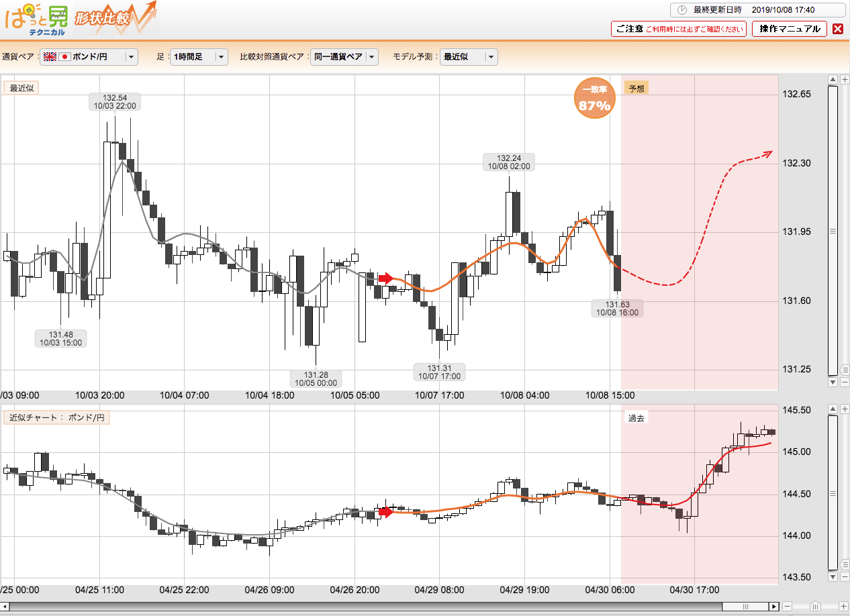This screenshot has width=850, height=616.
Task: Open the 通貨ペア ポンド/円 dropdown
Action: click(89, 57)
